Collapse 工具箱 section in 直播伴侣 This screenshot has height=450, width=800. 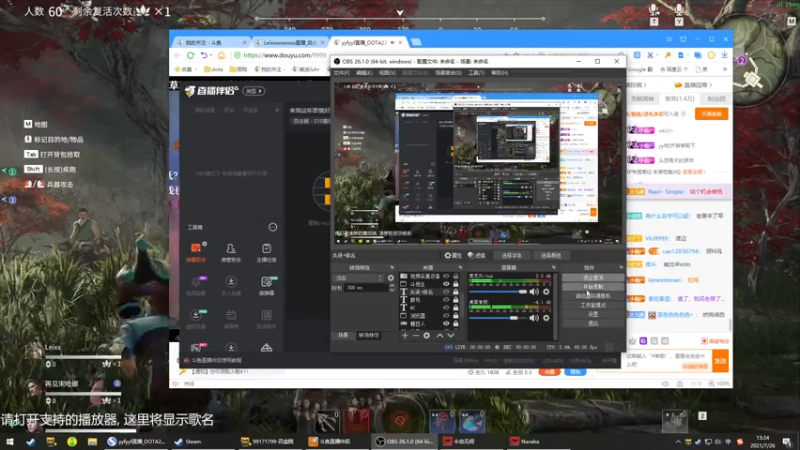[273, 227]
